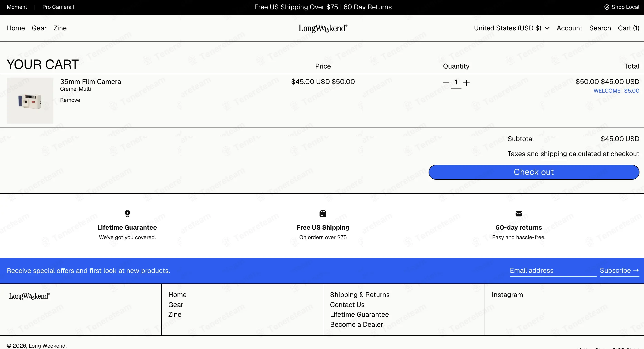This screenshot has height=349, width=644.
Task: Open the Gear menu in top navigation
Action: (x=39, y=28)
